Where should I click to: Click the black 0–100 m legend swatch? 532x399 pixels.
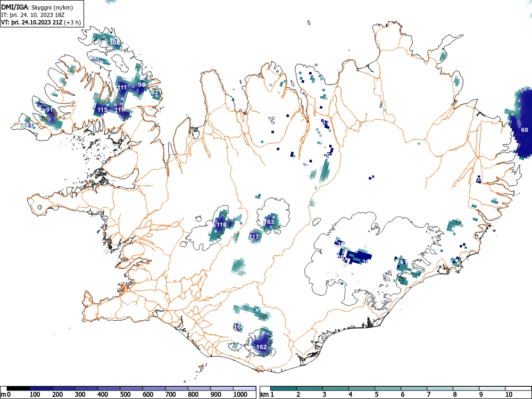point(18,388)
